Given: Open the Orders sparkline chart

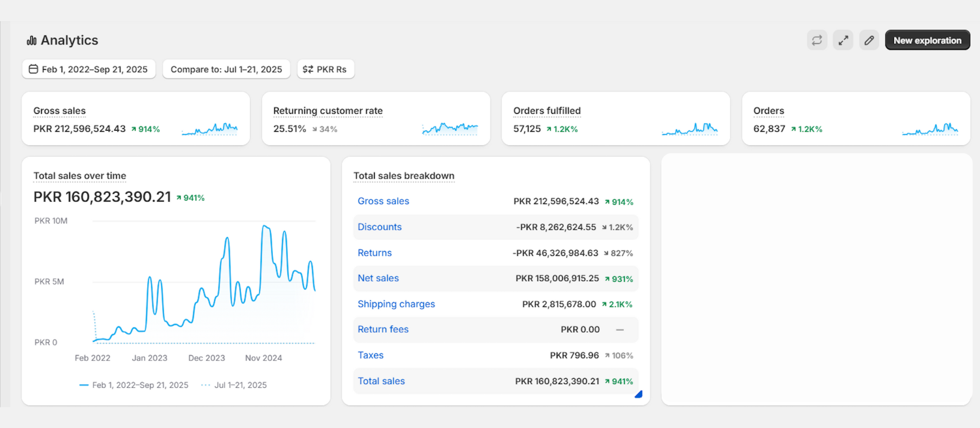Looking at the screenshot, I should [x=930, y=129].
